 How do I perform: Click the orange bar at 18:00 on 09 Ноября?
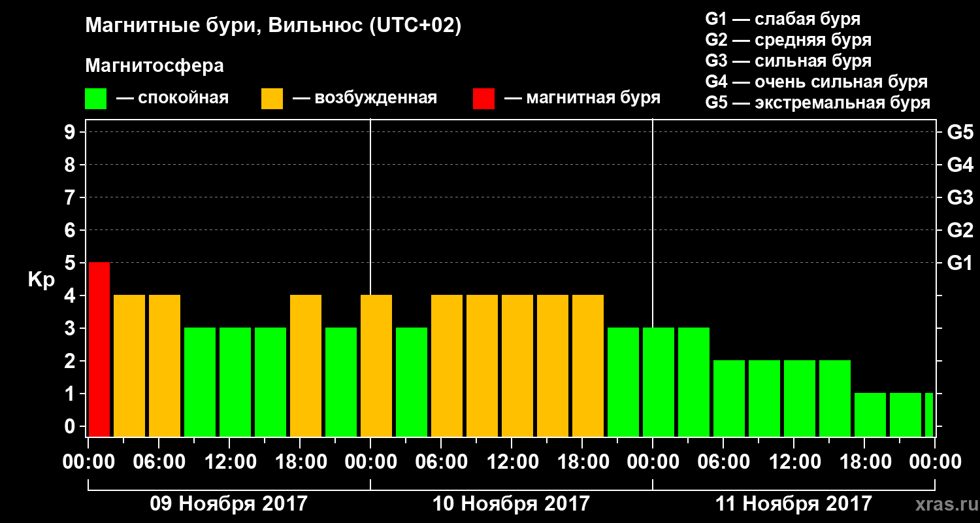[306, 365]
